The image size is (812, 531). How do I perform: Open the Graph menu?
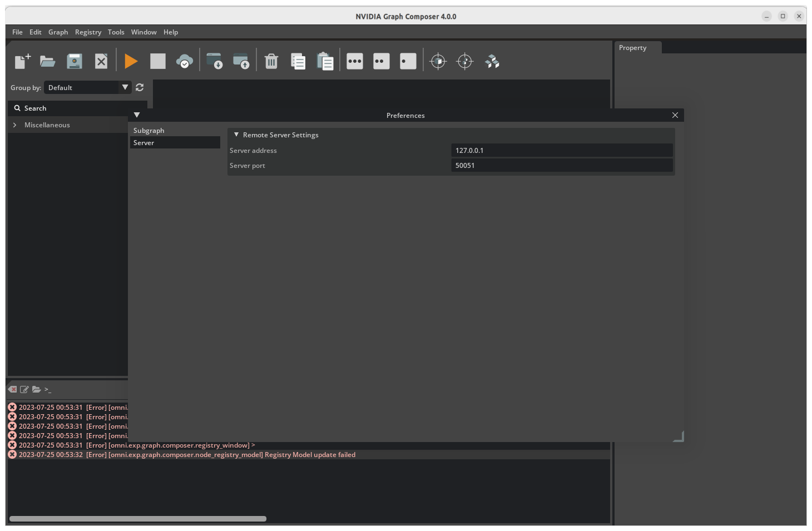point(58,32)
